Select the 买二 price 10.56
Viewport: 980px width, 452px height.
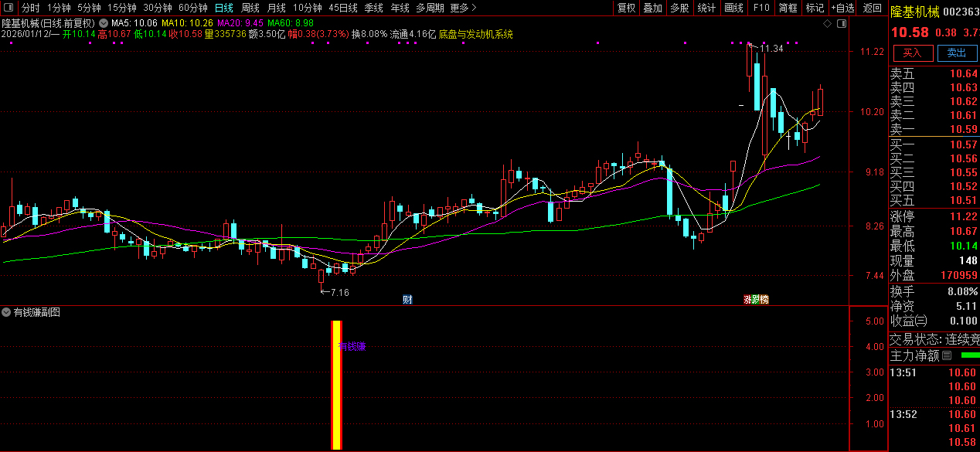[964, 158]
